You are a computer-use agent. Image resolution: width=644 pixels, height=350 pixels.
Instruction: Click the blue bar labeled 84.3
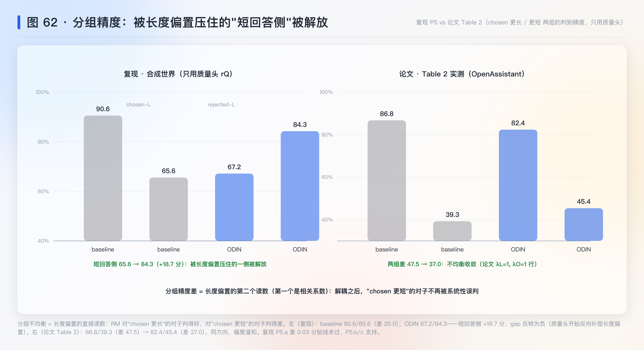click(x=300, y=186)
